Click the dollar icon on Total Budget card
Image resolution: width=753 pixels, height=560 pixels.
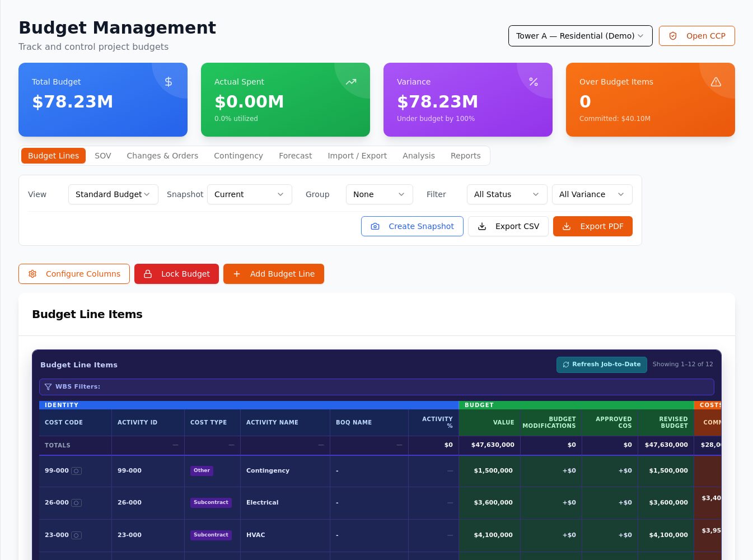pos(169,82)
